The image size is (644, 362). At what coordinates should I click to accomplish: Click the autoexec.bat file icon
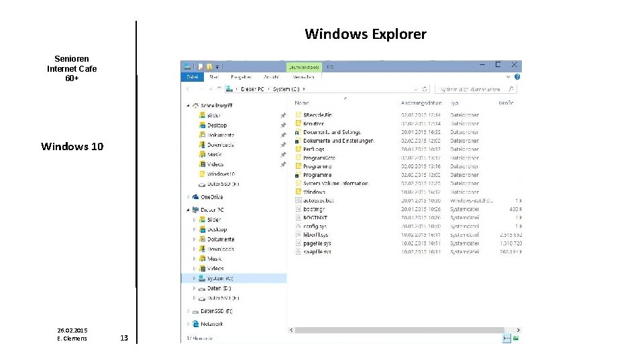[299, 200]
